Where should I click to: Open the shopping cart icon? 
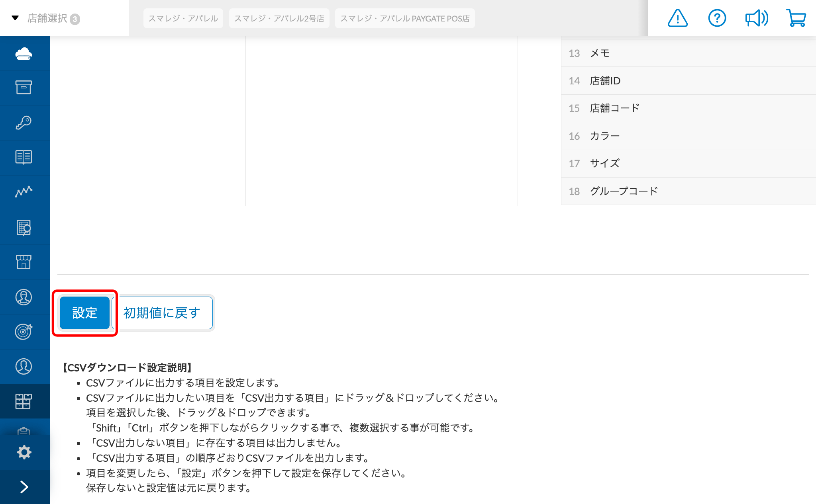pos(796,18)
